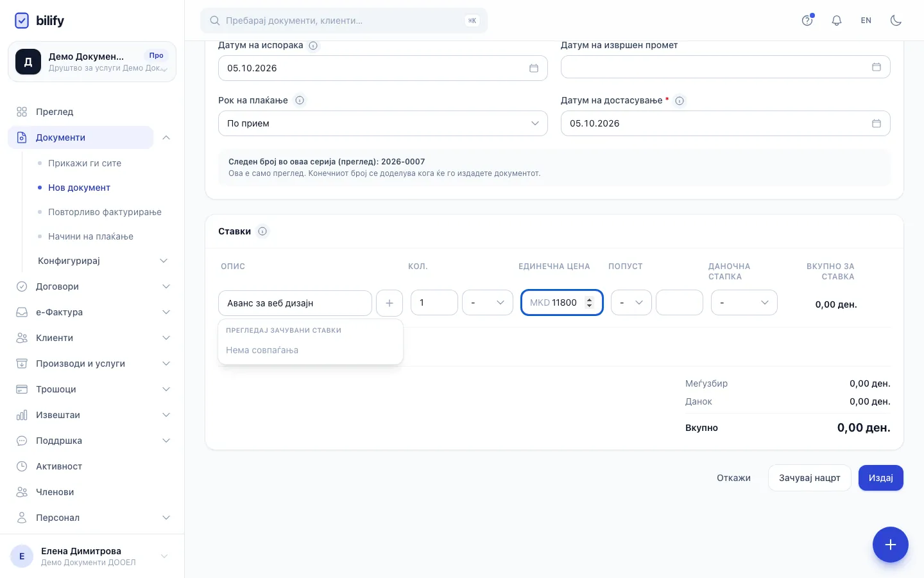This screenshot has height=578, width=924.
Task: Open Членови people icon
Action: [x=22, y=492]
